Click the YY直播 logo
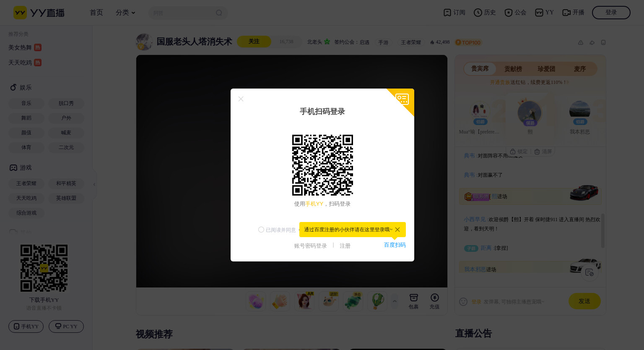Screen dimensions: 644x350 click(x=39, y=13)
